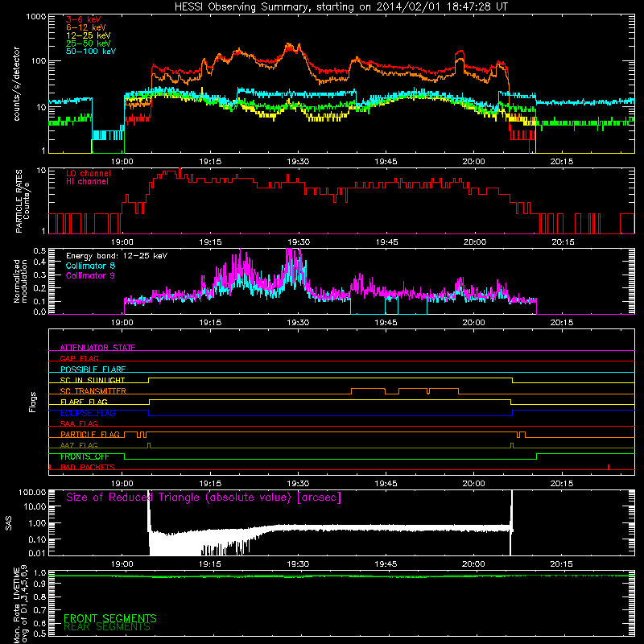644x644 pixels.
Task: Click the SC IN SUNLIGHT flag label
Action: [93, 380]
